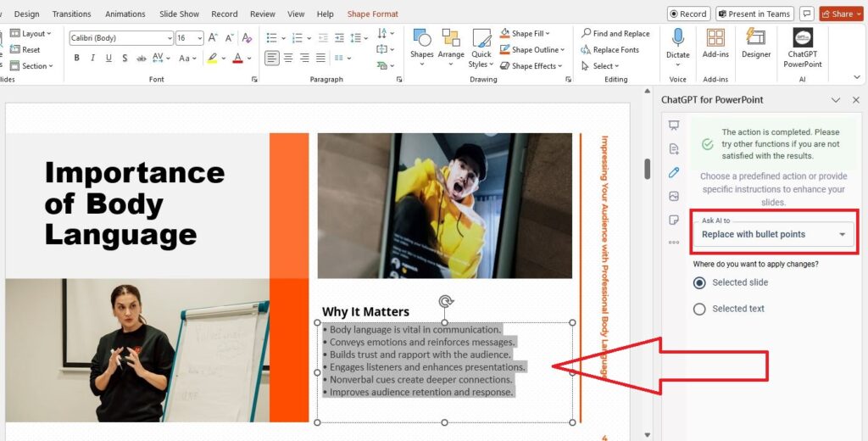
Task: Increase the list indent level
Action: [339, 37]
